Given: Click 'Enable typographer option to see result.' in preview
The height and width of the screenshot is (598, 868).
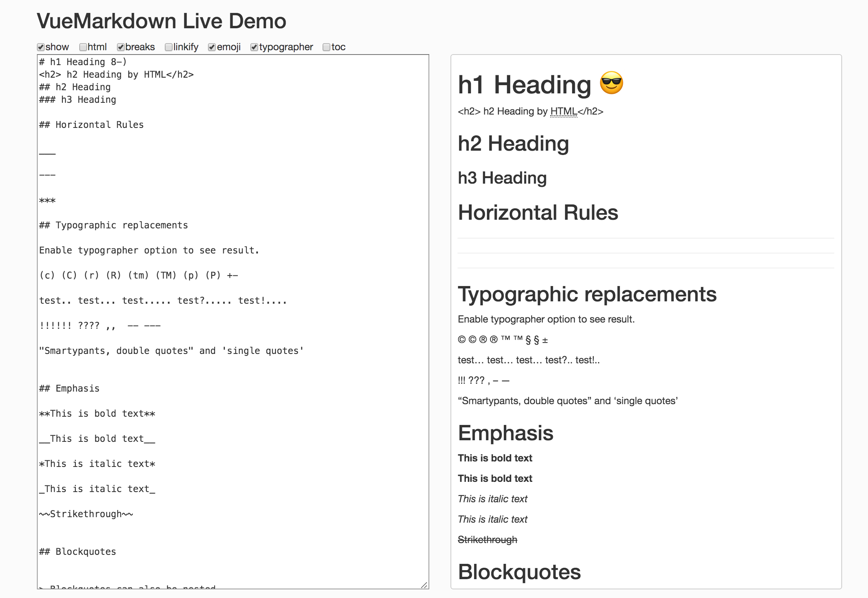Looking at the screenshot, I should pyautogui.click(x=546, y=319).
